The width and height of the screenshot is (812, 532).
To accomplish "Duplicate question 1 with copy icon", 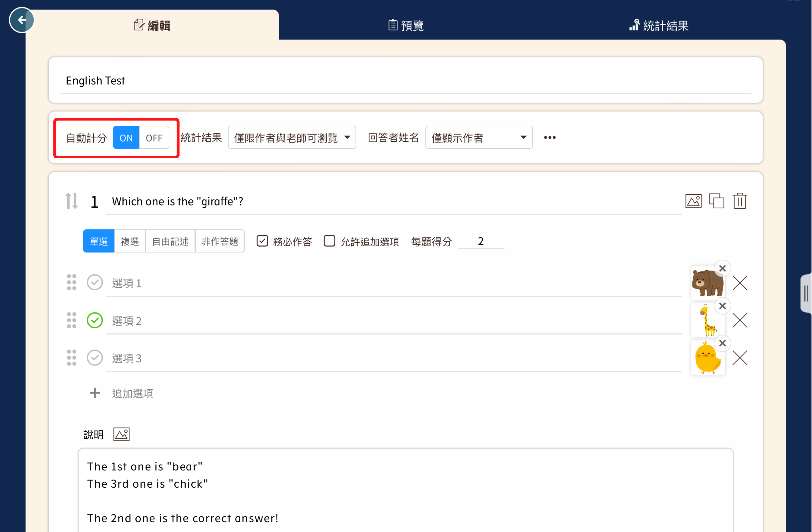I will click(x=717, y=201).
